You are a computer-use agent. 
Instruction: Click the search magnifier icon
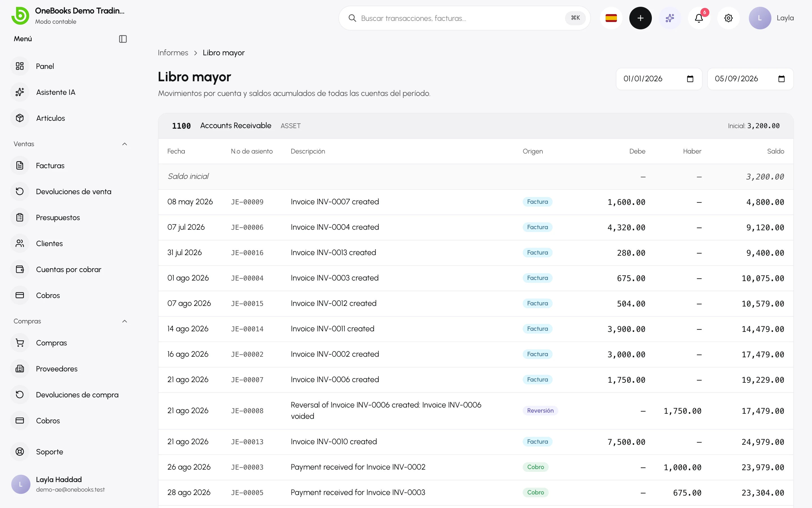[352, 18]
